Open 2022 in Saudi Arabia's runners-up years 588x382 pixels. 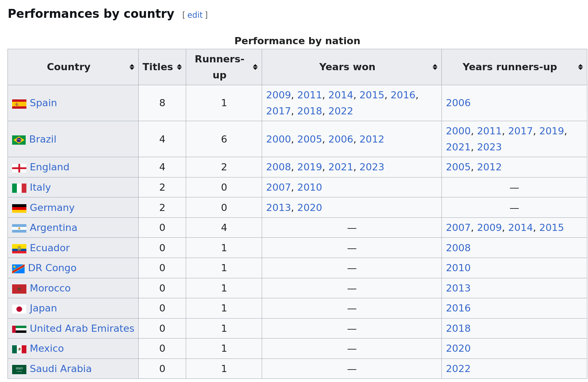pos(458,369)
